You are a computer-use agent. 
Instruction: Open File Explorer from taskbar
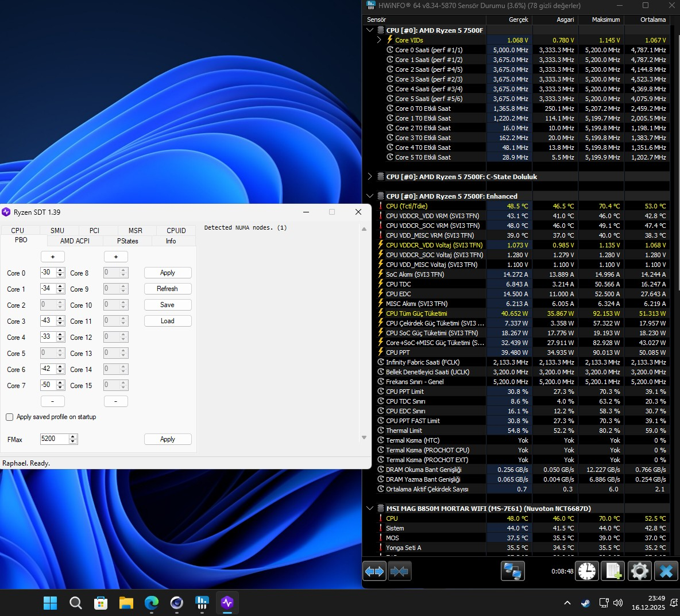tap(126, 603)
